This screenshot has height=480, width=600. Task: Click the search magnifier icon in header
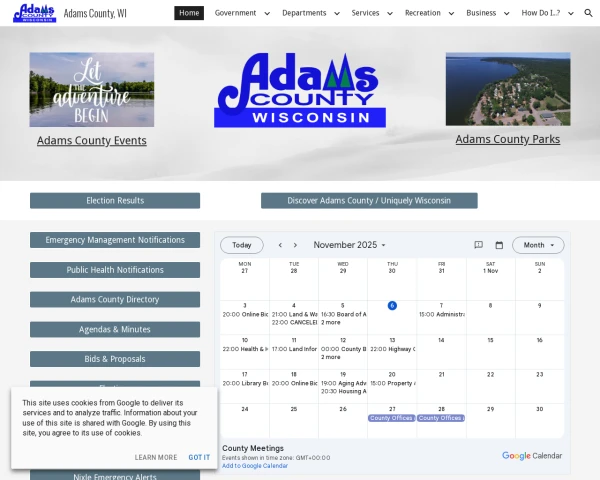(x=588, y=13)
